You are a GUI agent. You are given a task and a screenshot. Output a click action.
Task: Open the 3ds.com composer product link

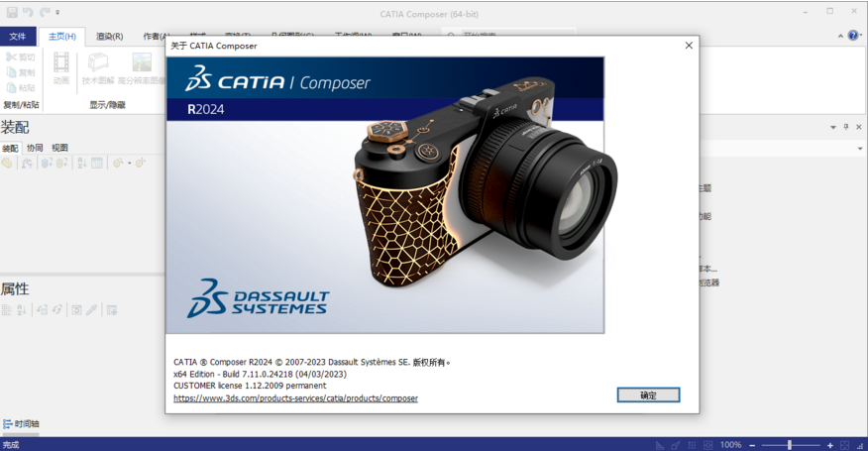coord(295,398)
